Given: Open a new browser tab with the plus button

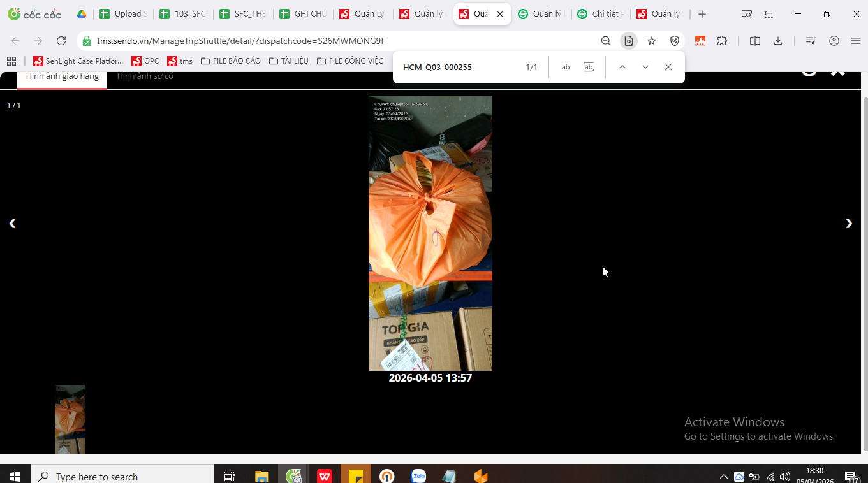Looking at the screenshot, I should pos(702,14).
